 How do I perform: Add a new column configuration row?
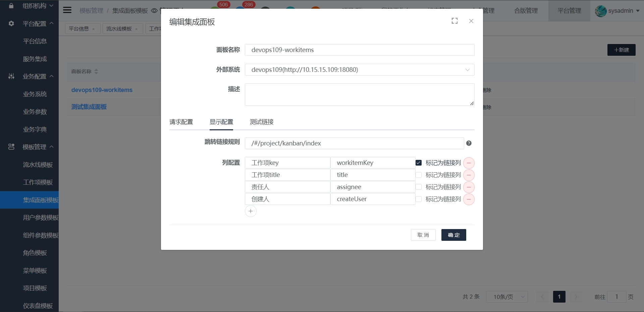click(251, 211)
